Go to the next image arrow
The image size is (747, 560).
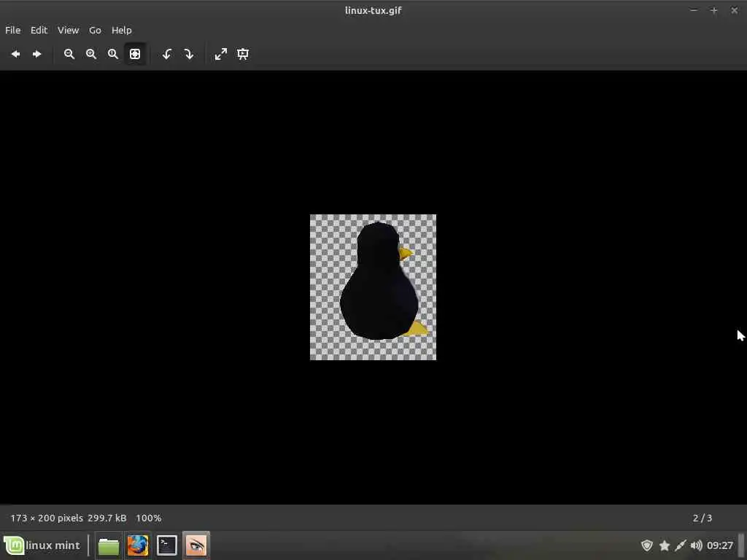(36, 54)
